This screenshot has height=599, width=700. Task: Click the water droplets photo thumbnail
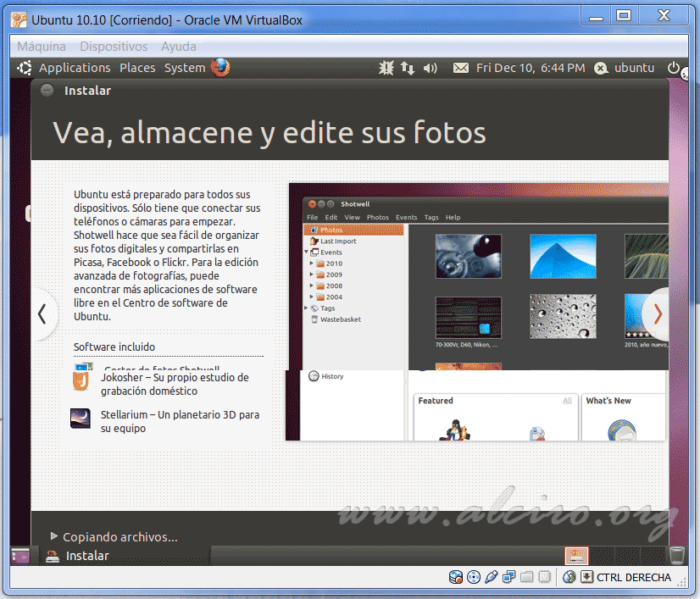point(563,316)
